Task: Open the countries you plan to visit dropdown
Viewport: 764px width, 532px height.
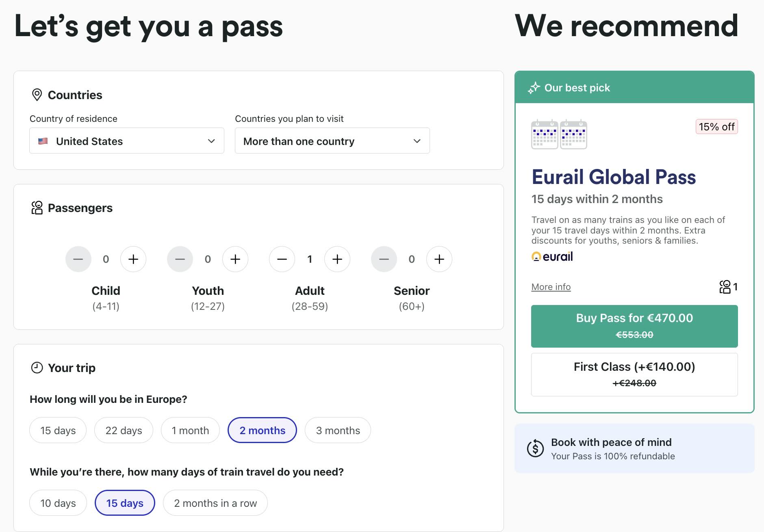Action: pyautogui.click(x=332, y=141)
